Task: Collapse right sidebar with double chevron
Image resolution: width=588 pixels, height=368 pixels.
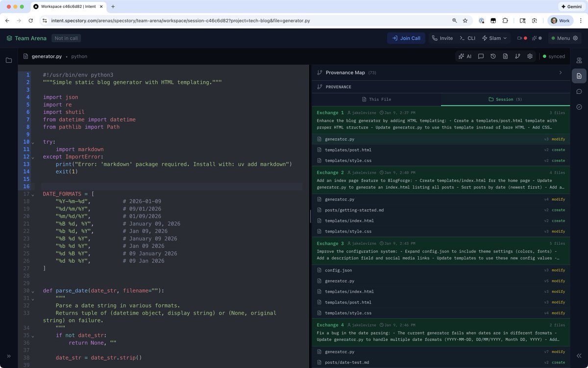Action: pyautogui.click(x=579, y=356)
